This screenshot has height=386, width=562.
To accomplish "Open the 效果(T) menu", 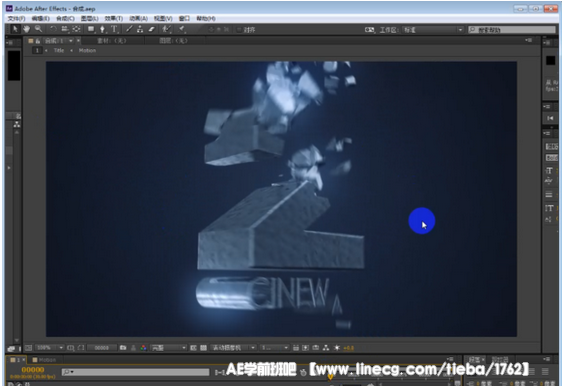I will (114, 18).
